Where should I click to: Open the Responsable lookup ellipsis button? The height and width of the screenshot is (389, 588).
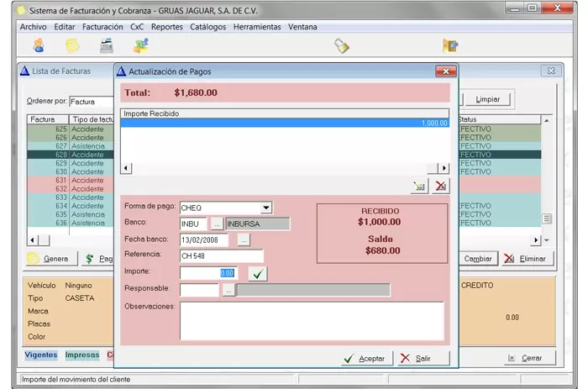(228, 290)
